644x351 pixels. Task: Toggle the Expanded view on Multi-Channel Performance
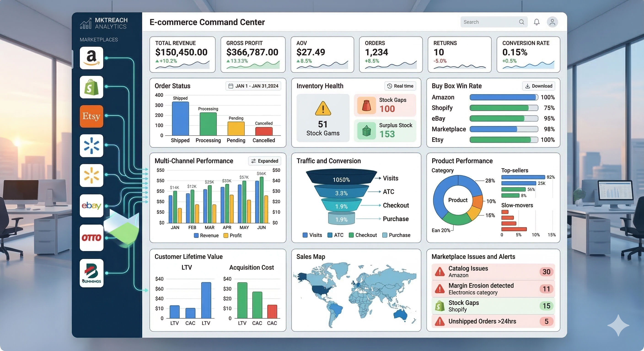[265, 161]
